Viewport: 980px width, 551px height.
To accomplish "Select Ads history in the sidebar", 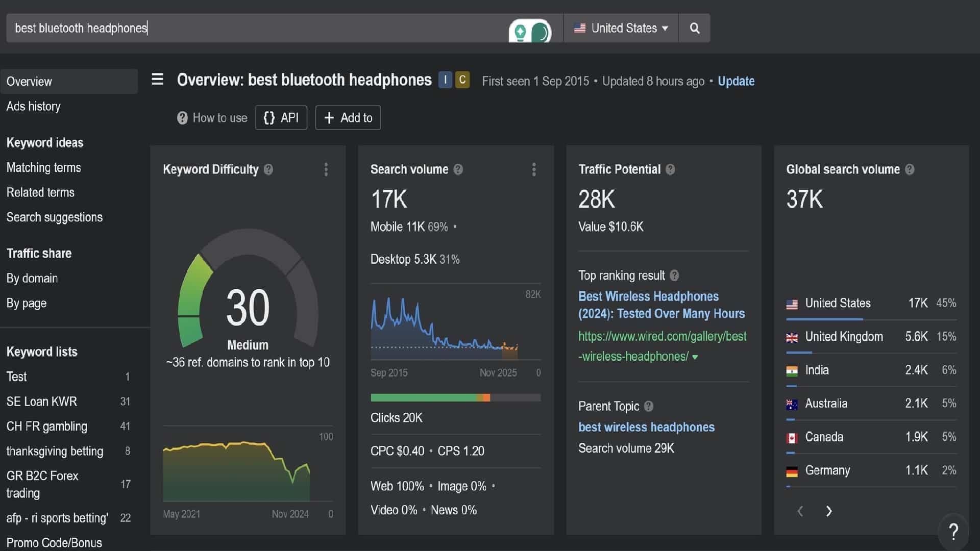I will (34, 107).
